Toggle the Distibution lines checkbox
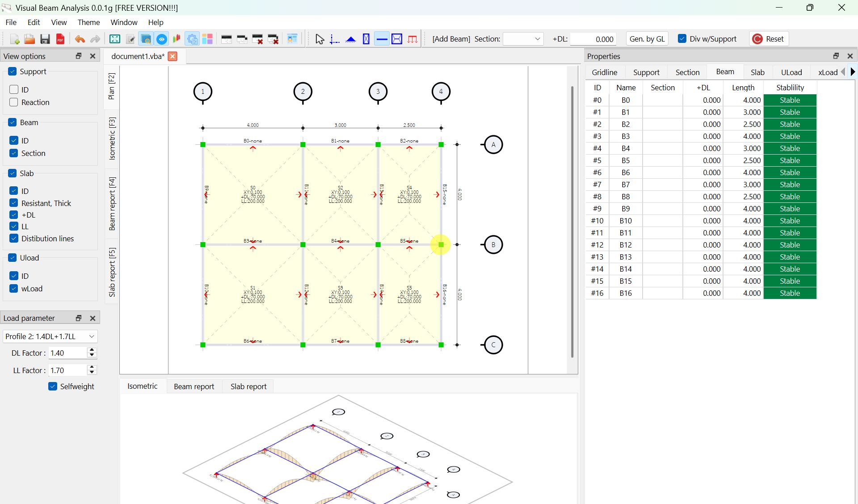The height and width of the screenshot is (504, 858). pos(14,239)
